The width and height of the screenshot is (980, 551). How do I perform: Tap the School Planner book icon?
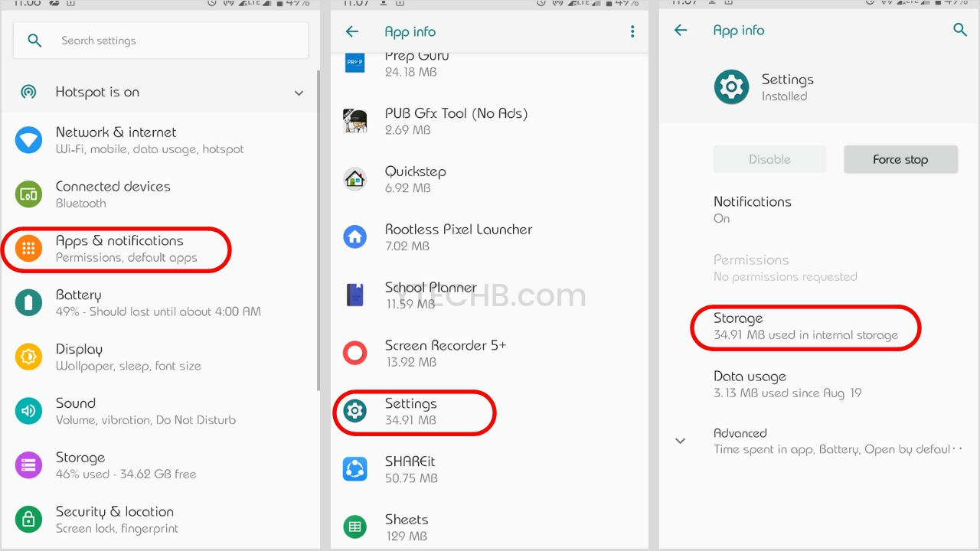tap(355, 295)
